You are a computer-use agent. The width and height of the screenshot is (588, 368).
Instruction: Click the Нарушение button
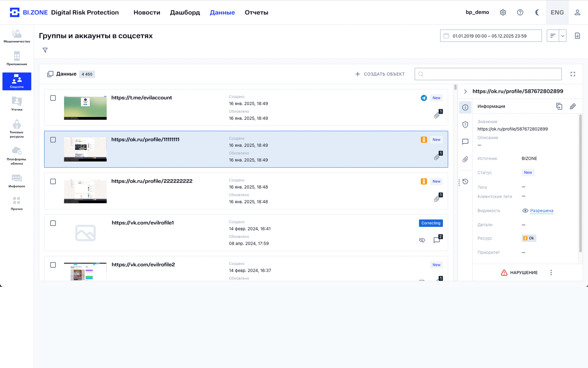pyautogui.click(x=519, y=273)
